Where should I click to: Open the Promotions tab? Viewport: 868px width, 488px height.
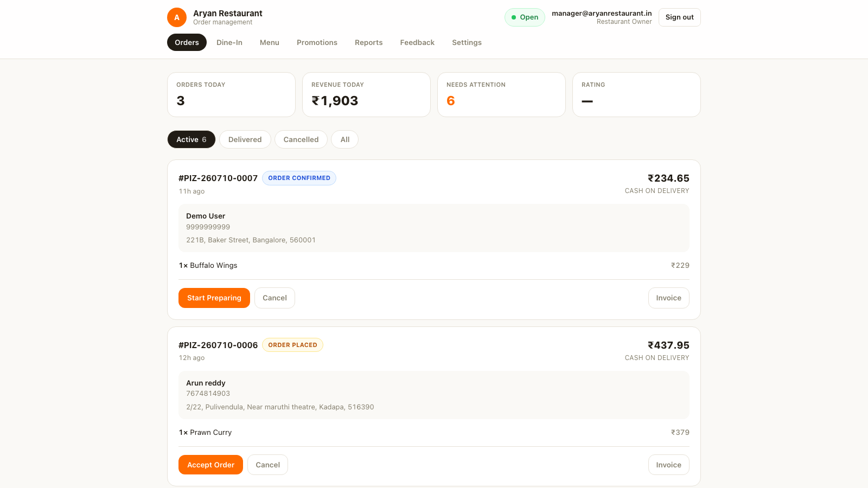coord(317,42)
